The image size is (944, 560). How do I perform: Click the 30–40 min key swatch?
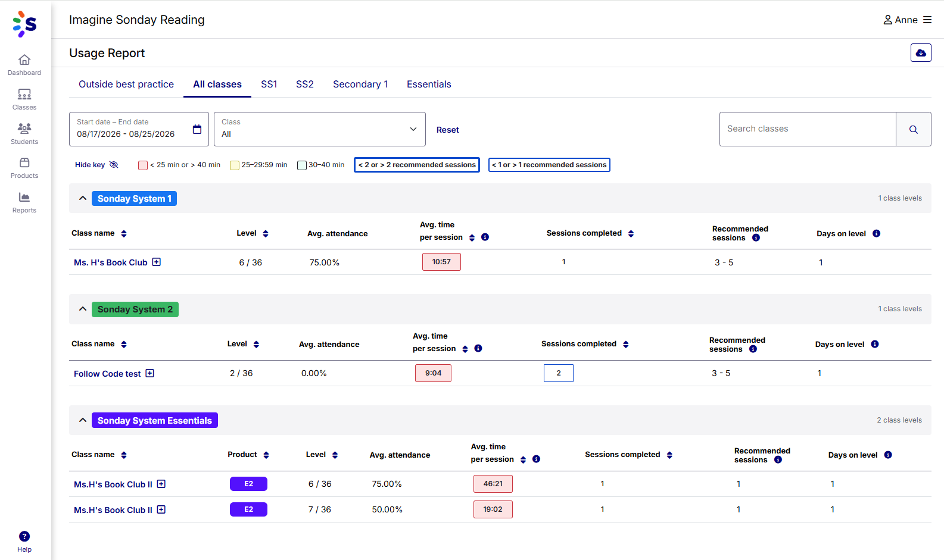[x=302, y=165]
